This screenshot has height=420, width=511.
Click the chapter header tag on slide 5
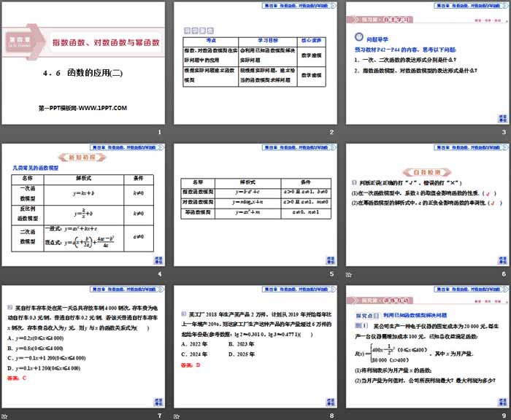point(299,147)
